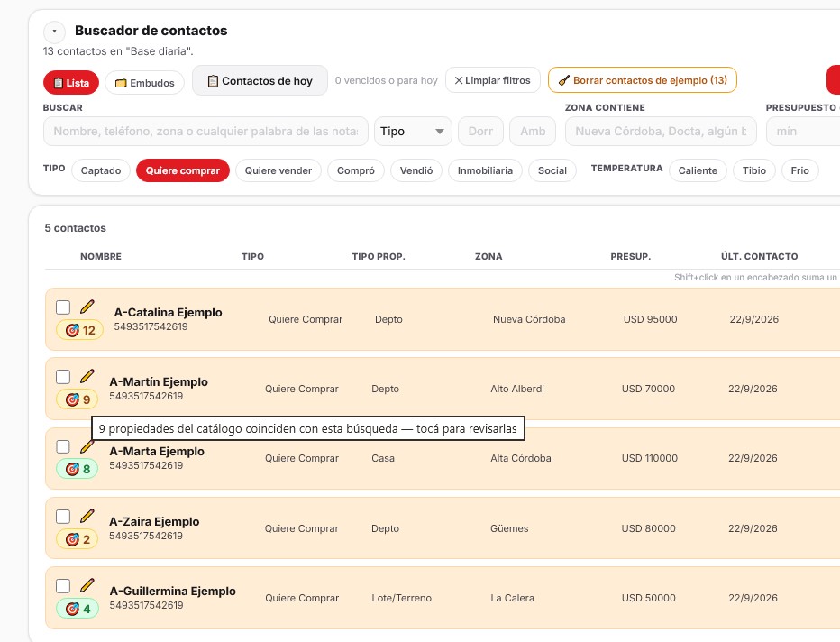Click Lote/Terreno property type cell
840x642 pixels.
point(401,598)
